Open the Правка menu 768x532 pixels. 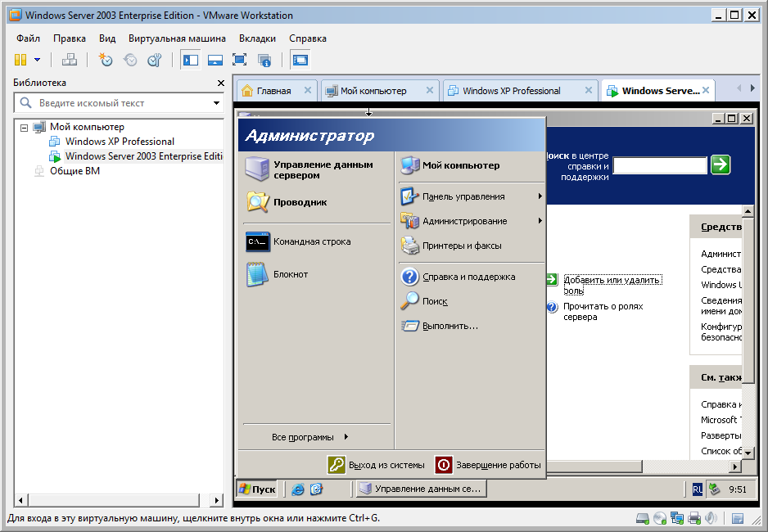(x=70, y=38)
